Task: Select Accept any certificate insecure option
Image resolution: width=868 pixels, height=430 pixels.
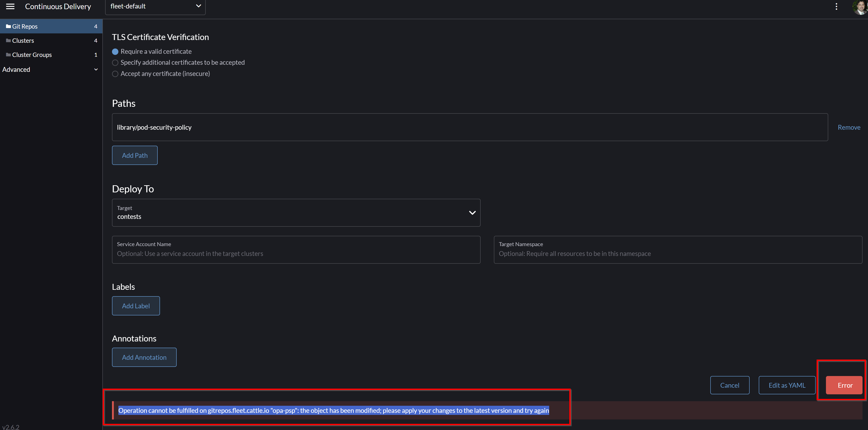Action: pyautogui.click(x=115, y=74)
